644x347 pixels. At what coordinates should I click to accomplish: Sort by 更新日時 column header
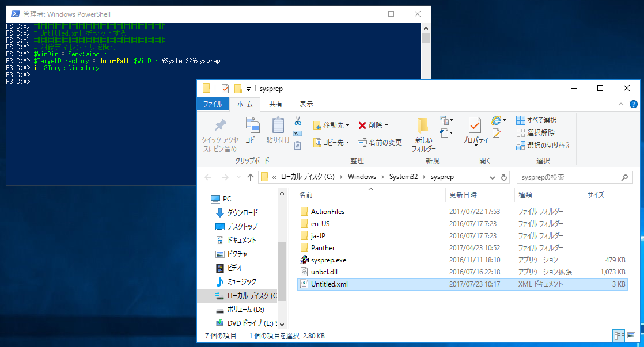coord(480,195)
